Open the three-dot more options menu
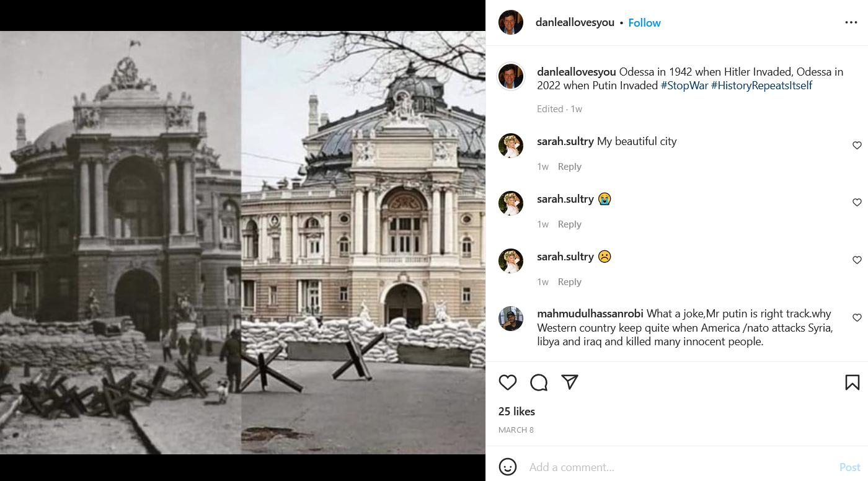868x481 pixels. click(851, 22)
